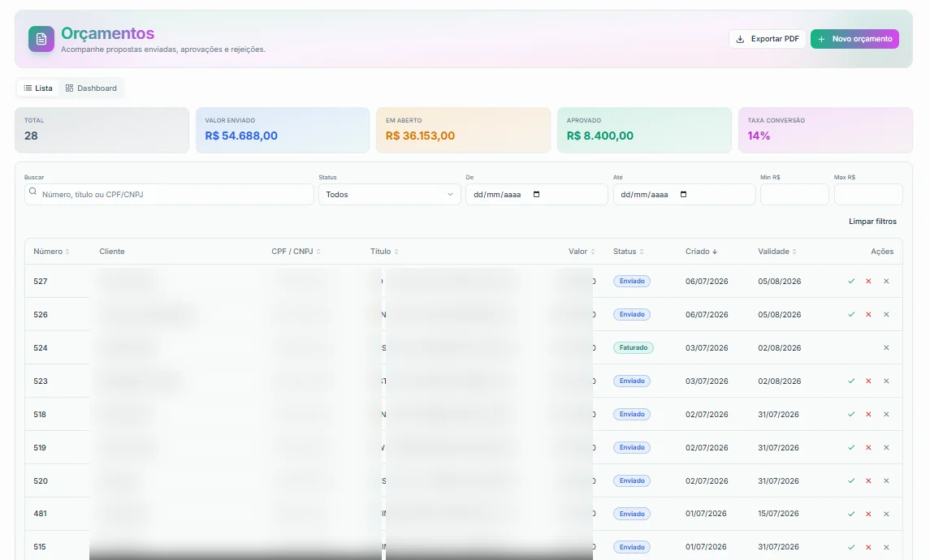Create a new quote with Novo orçamento

[x=854, y=39]
